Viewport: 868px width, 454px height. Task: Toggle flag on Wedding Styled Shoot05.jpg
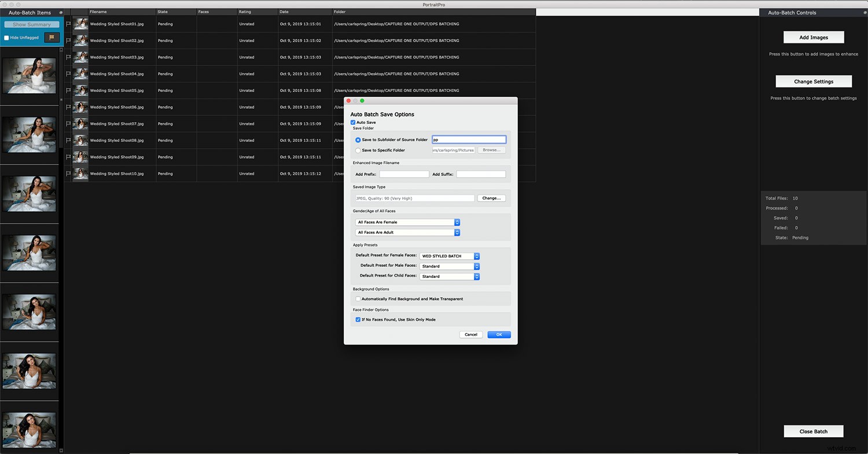(68, 90)
